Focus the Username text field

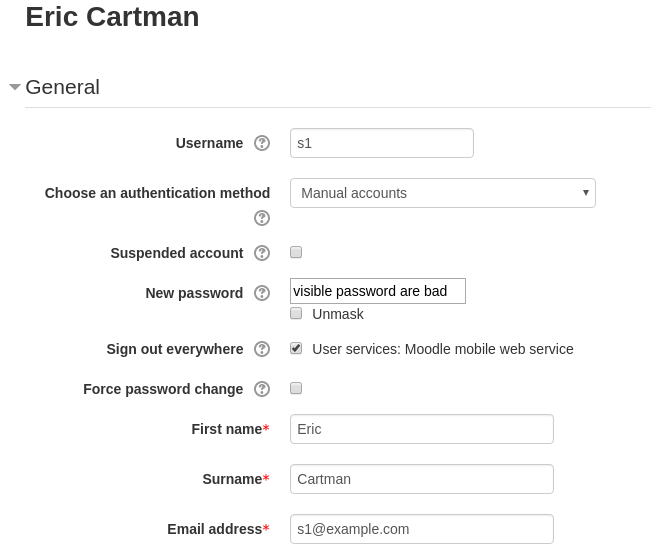[x=382, y=143]
